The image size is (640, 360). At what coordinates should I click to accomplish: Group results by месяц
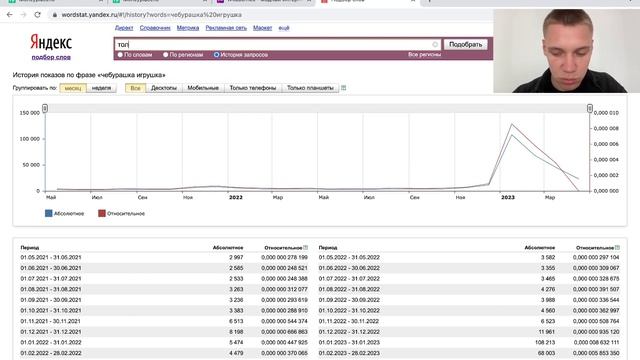(x=73, y=88)
